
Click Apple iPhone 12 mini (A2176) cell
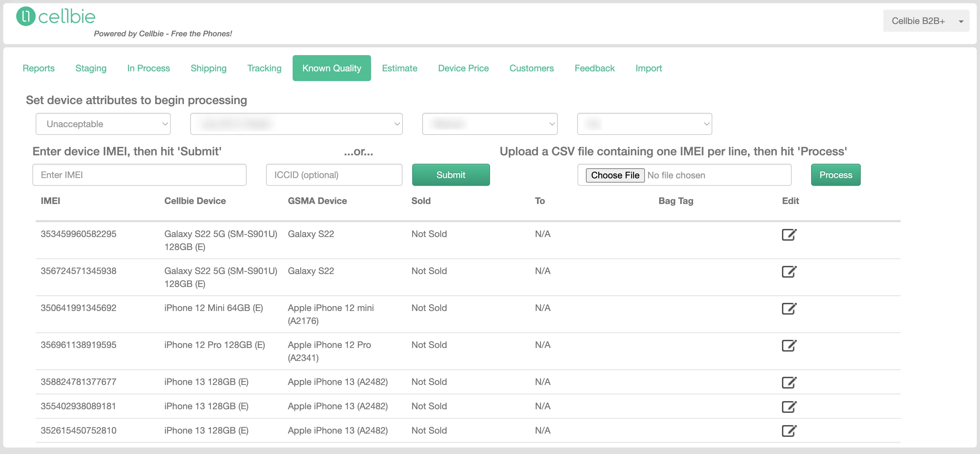[331, 314]
